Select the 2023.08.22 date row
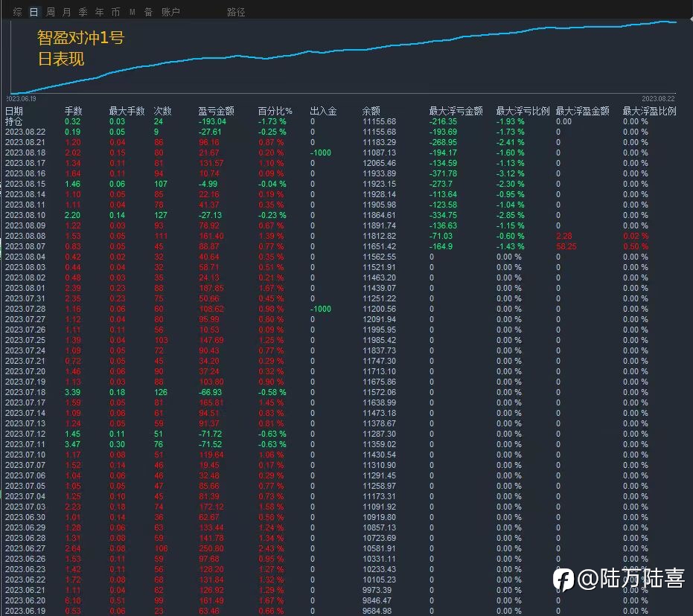Viewport: 693px width, 616px height. coord(25,132)
